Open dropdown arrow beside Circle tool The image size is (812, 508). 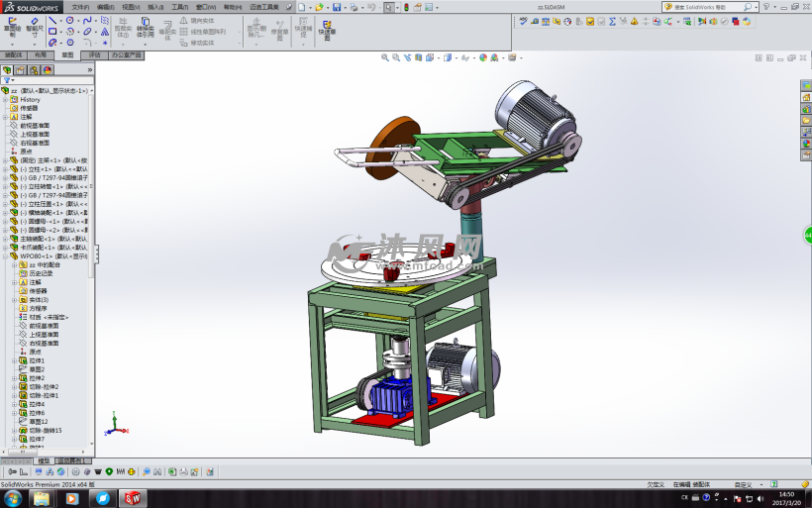point(77,21)
